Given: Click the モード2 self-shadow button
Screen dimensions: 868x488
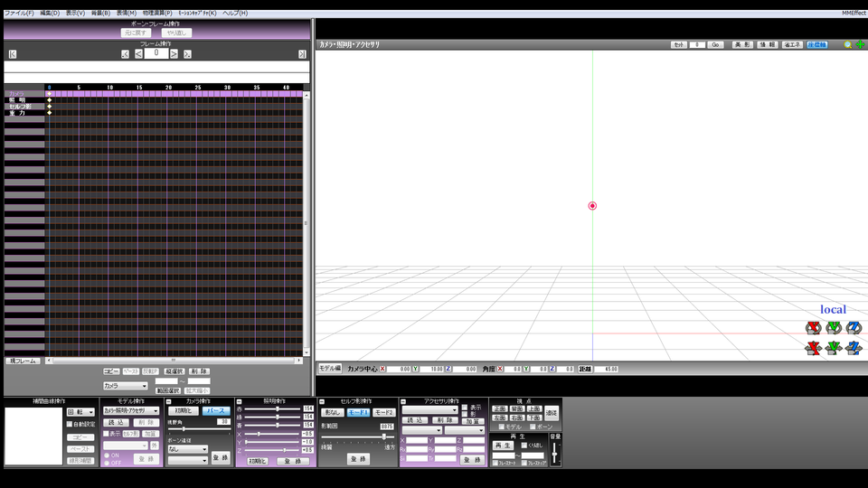Looking at the screenshot, I should pyautogui.click(x=383, y=412).
